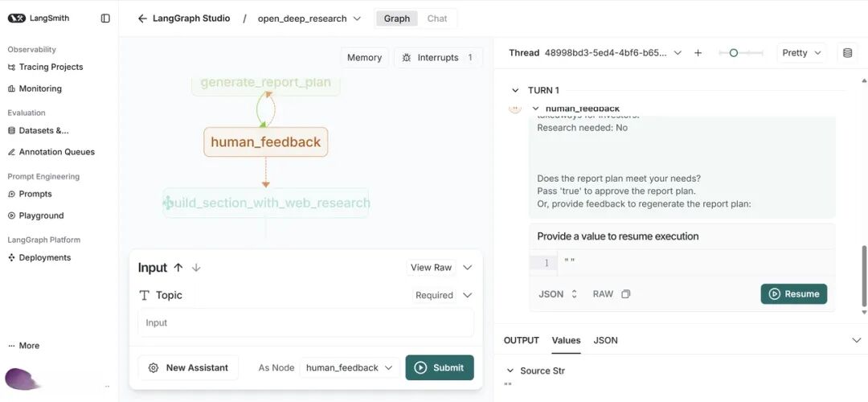Move Input down with the down arrow
The image size is (868, 402).
point(196,268)
